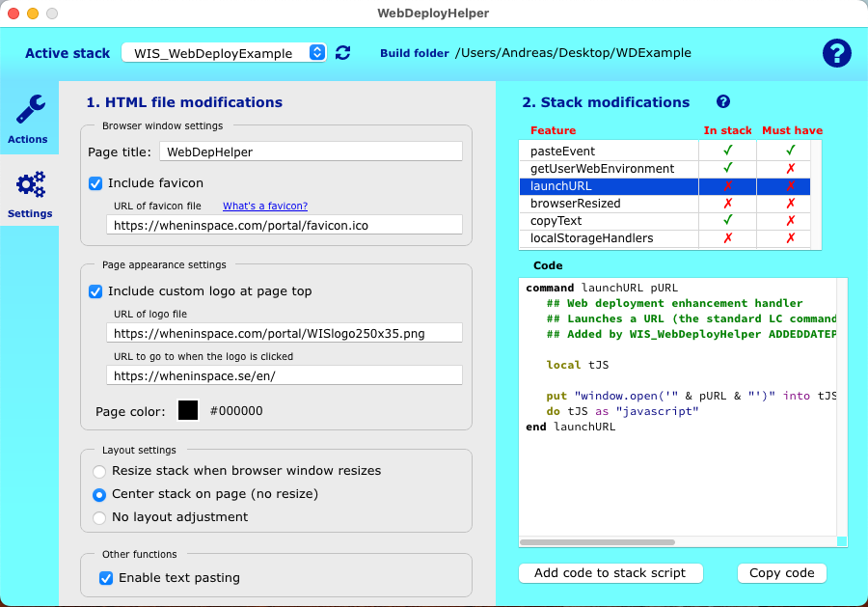Click the browserResized In stack red cross
The image size is (868, 607).
727,204
